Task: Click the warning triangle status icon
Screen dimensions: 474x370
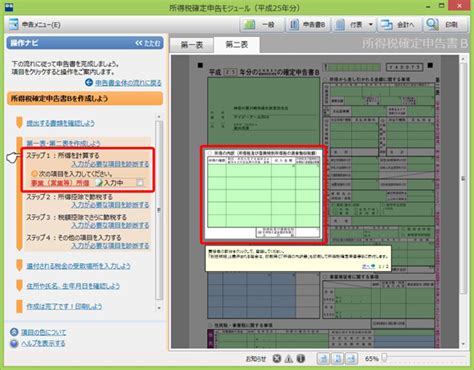Action: pyautogui.click(x=289, y=358)
